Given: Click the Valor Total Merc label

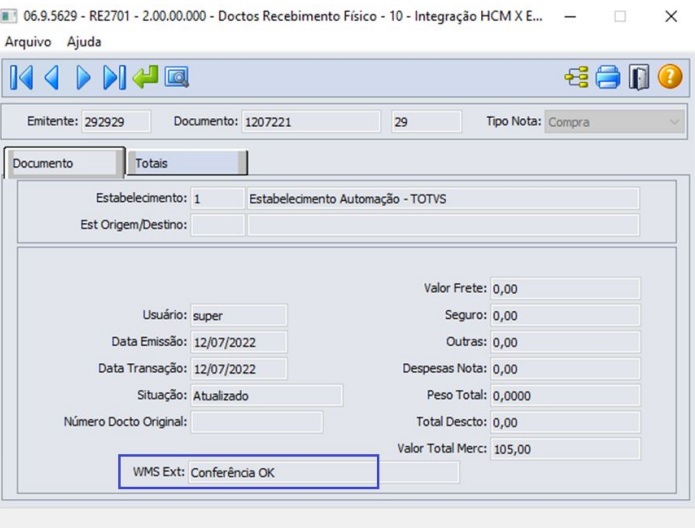Looking at the screenshot, I should point(442,448).
